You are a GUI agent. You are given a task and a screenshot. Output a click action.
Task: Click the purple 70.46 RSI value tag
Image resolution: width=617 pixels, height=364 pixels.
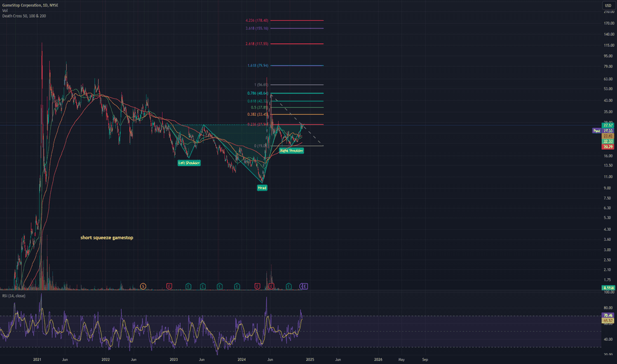(608, 316)
